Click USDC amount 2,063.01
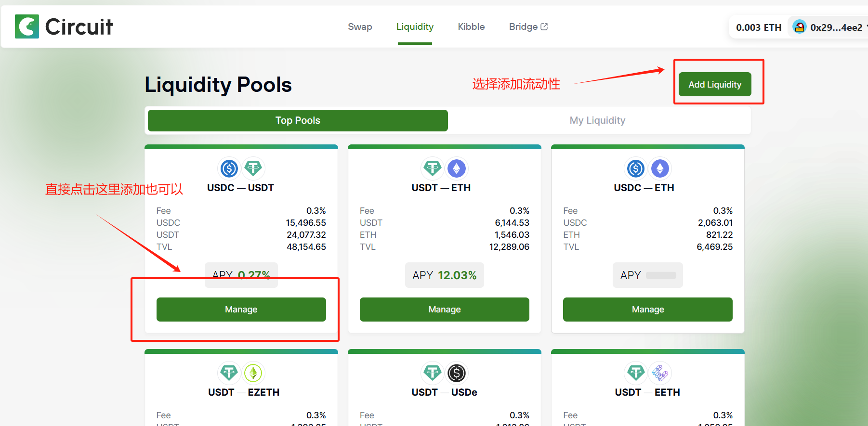Screen dimensions: 868x426 pyautogui.click(x=715, y=223)
